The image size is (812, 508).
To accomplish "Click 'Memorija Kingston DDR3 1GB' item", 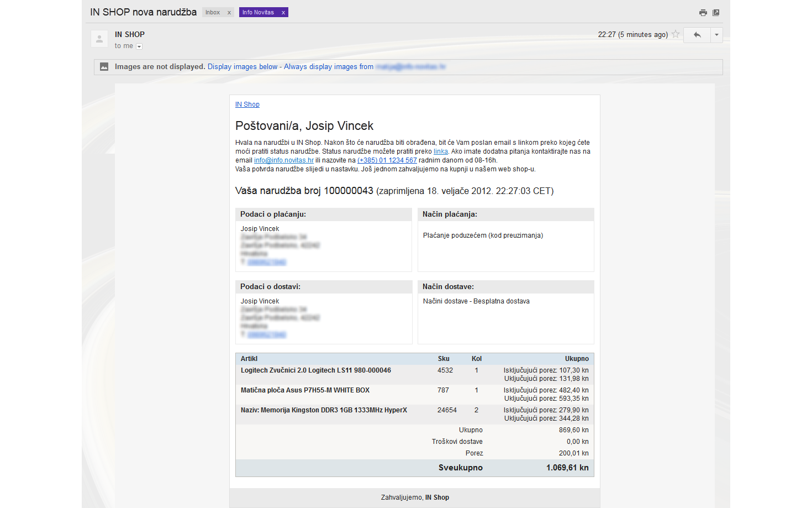I will coord(324,410).
